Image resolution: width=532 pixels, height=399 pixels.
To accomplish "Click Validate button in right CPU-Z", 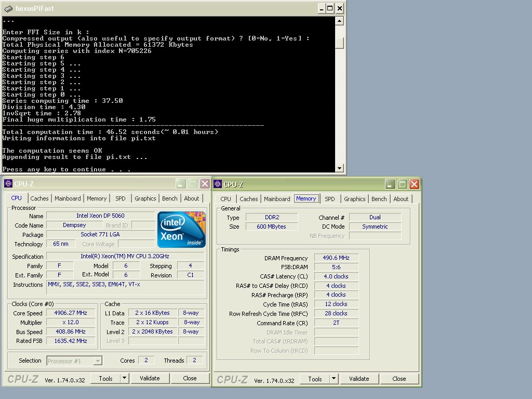I will point(359,379).
